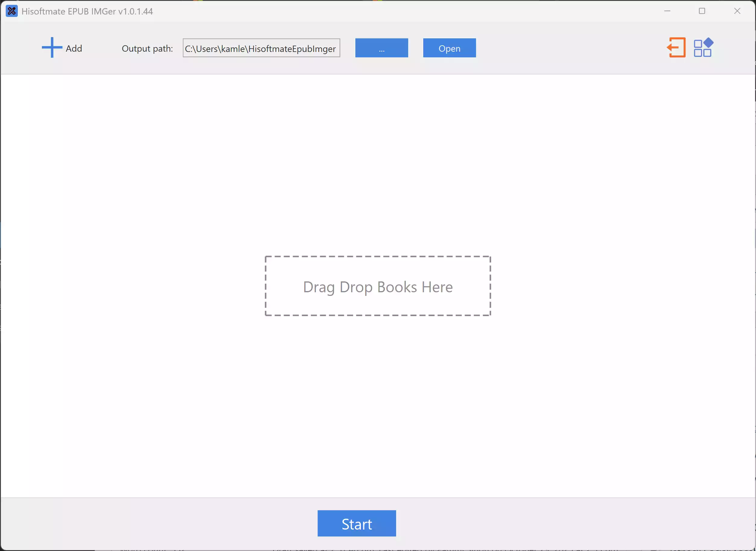The image size is (756, 551).
Task: Click the blue plus Add icon
Action: [52, 48]
